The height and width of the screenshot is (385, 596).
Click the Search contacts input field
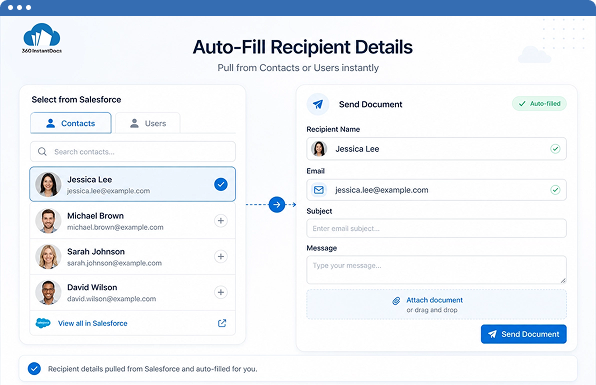click(133, 152)
